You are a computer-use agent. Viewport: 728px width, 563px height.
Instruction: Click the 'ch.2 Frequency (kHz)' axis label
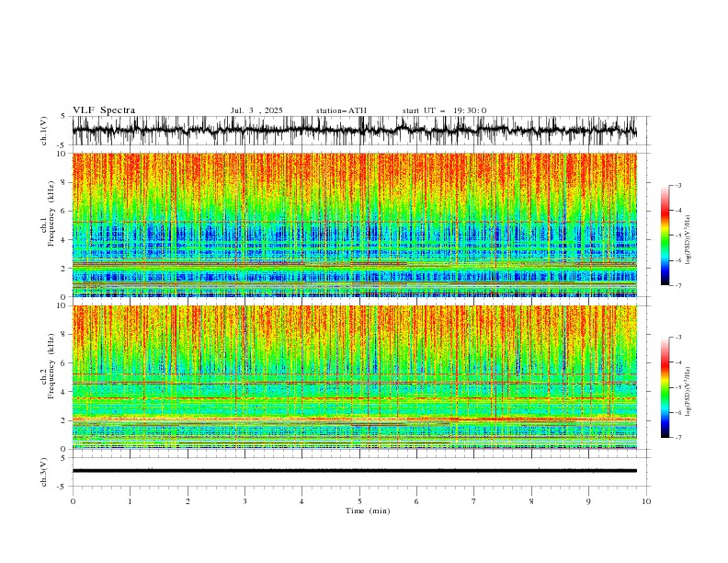[48, 365]
